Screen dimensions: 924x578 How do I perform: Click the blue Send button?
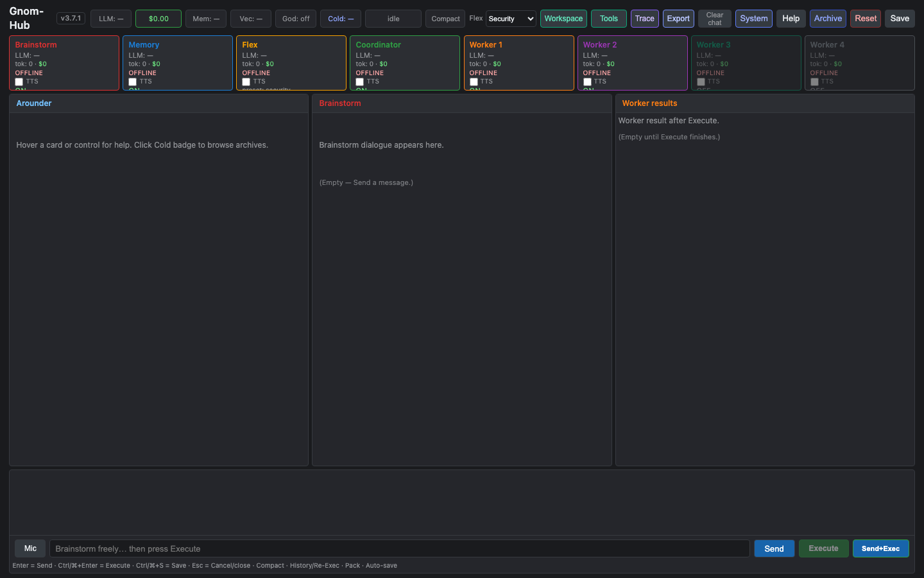(x=774, y=548)
